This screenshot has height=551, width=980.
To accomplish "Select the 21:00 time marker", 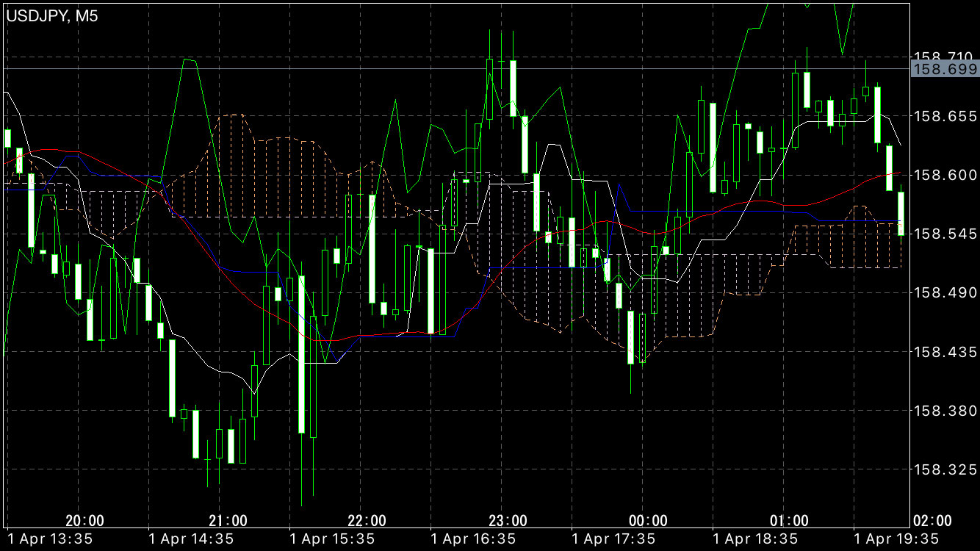I will point(228,521).
